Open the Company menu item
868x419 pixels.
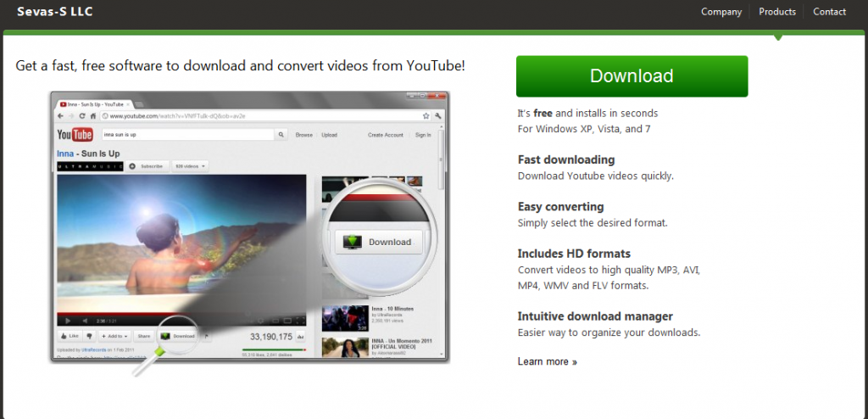pyautogui.click(x=721, y=12)
